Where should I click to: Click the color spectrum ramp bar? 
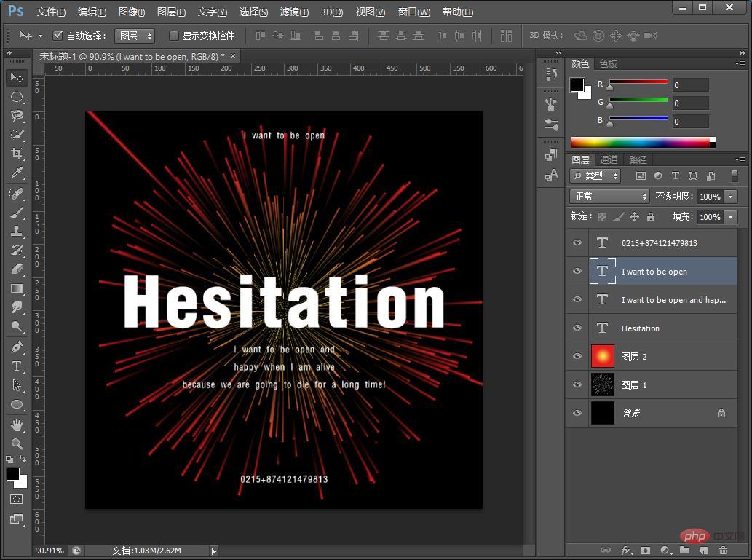(643, 142)
